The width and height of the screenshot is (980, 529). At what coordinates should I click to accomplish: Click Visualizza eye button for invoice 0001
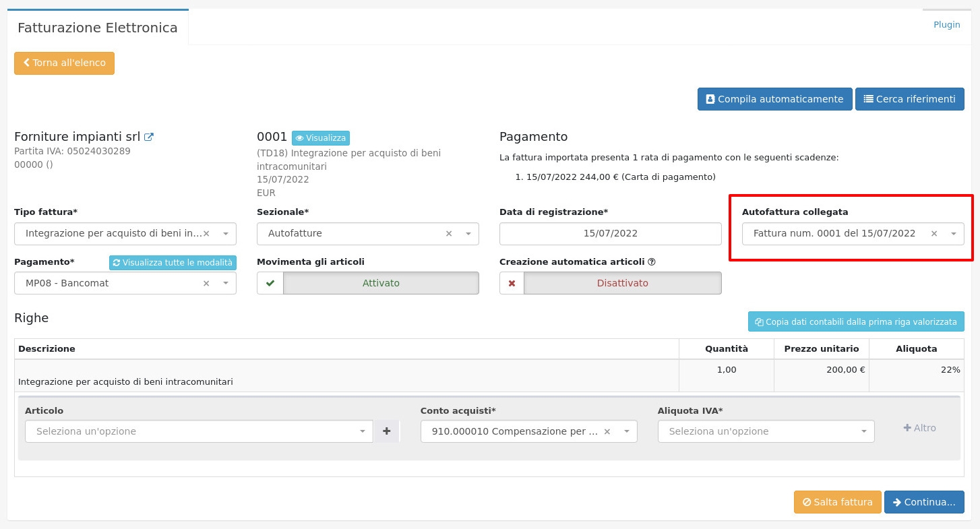click(321, 138)
